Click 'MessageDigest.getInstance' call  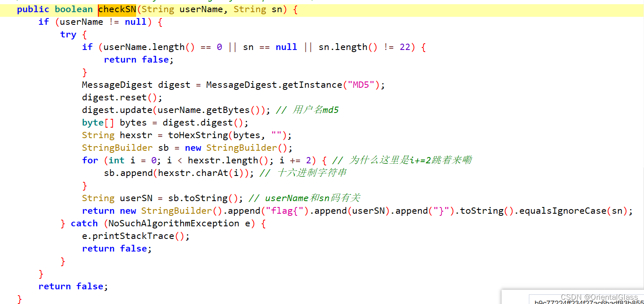click(x=274, y=85)
